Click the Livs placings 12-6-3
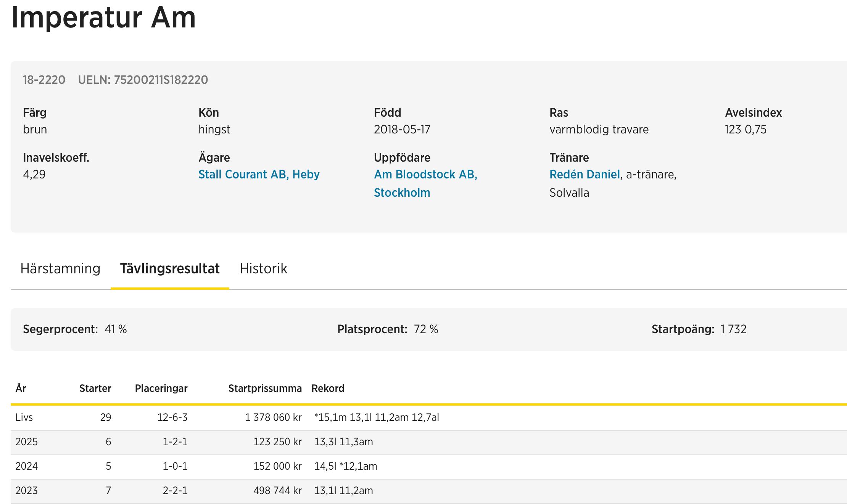The image size is (847, 504). [x=172, y=417]
